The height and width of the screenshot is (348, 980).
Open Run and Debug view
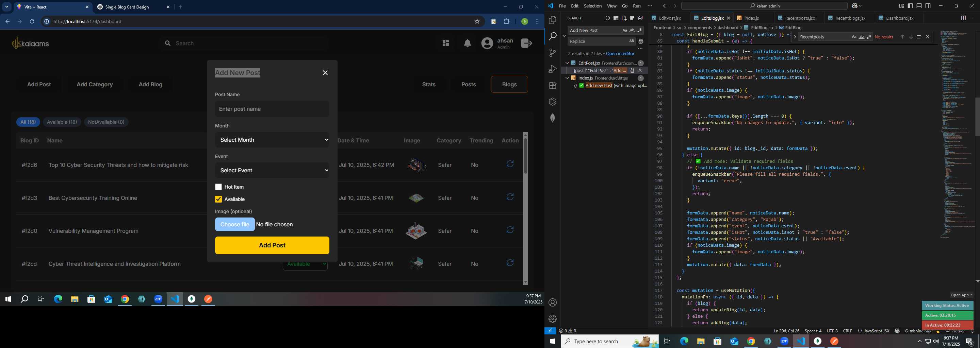(552, 69)
